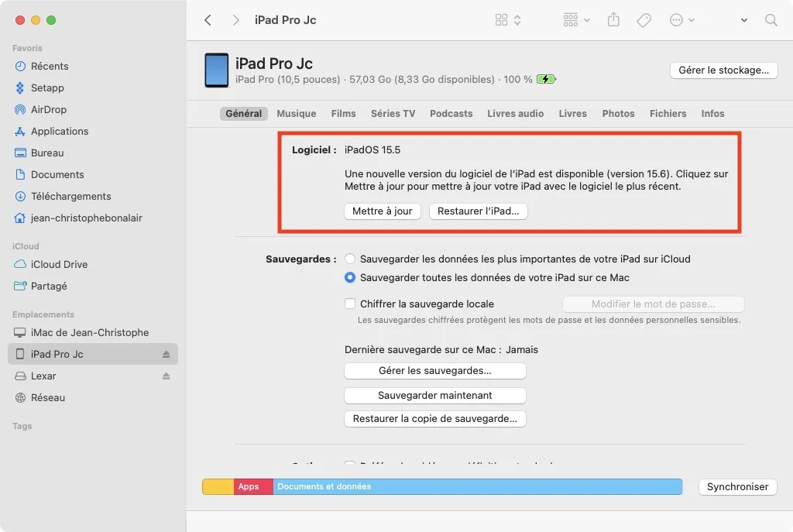Select backup on this Mac radio option
This screenshot has height=532, width=793.
[349, 278]
